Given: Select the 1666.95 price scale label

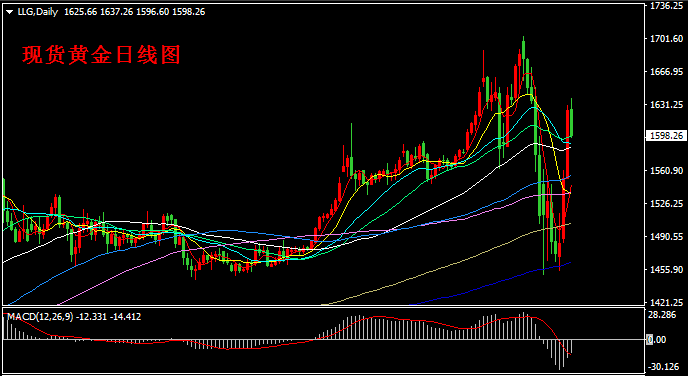Looking at the screenshot, I should pos(666,72).
